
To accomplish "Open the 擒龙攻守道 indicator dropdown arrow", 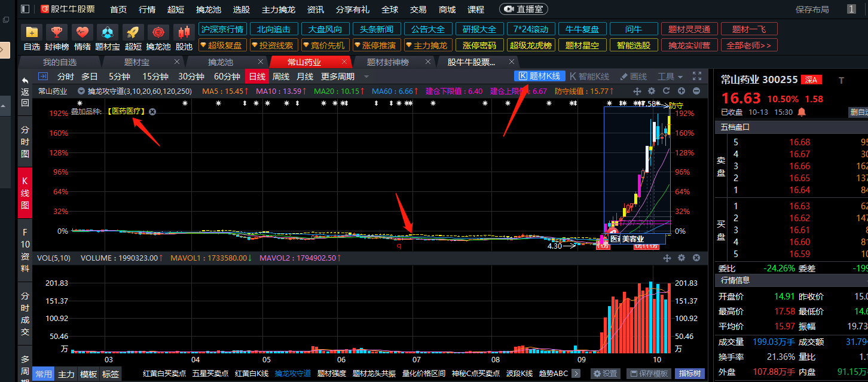I will coord(81,91).
